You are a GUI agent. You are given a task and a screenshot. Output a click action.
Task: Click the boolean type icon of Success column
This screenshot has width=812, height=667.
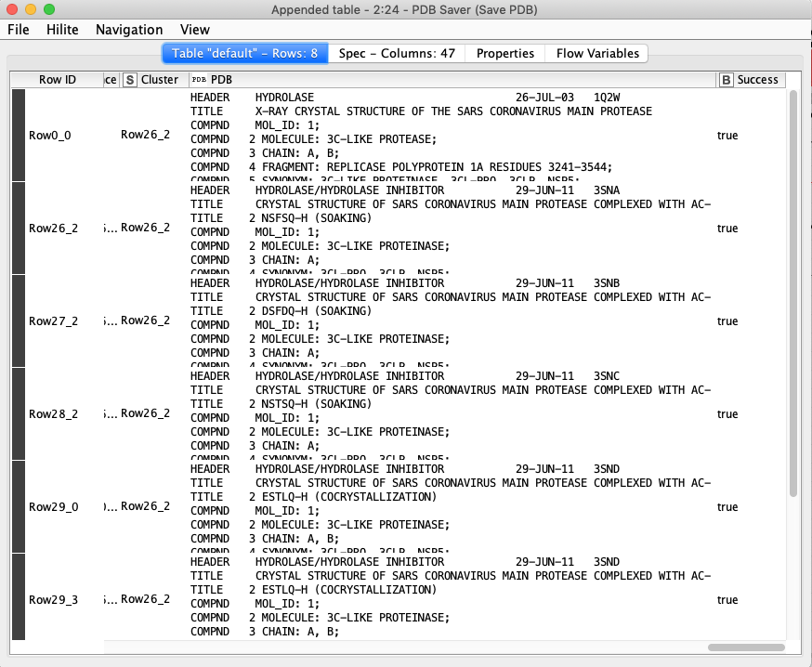pos(726,80)
